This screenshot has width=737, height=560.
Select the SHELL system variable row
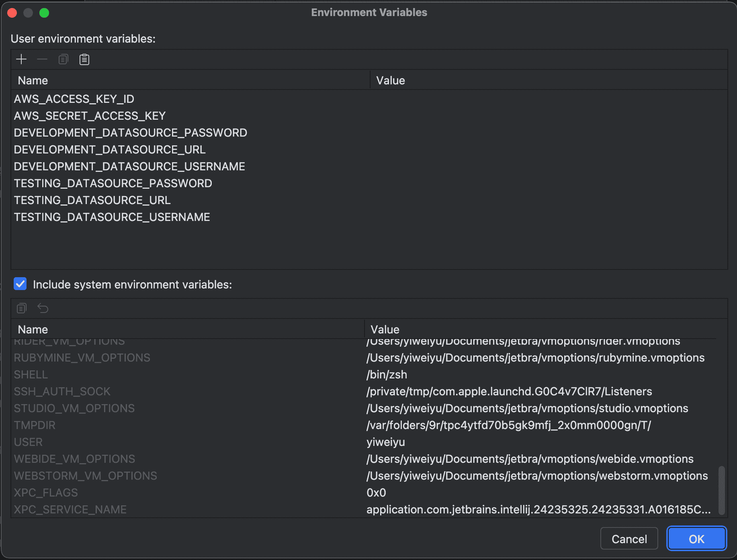[31, 374]
